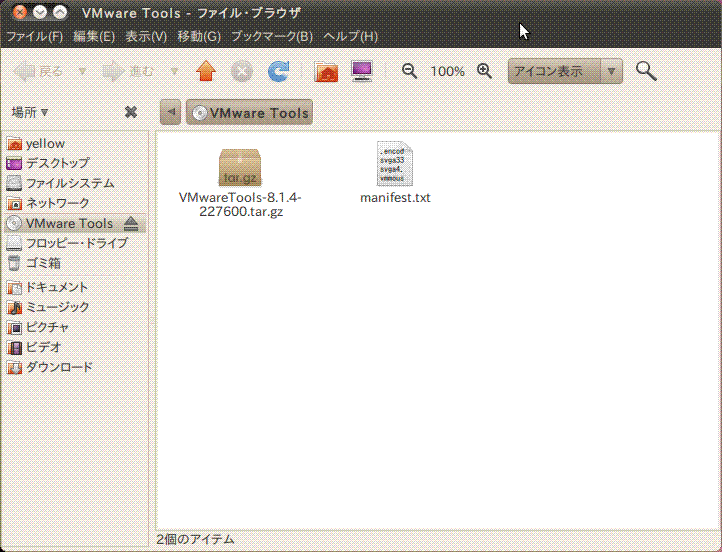Select the manifest.txt file icon
The image size is (722, 552).
[x=395, y=164]
